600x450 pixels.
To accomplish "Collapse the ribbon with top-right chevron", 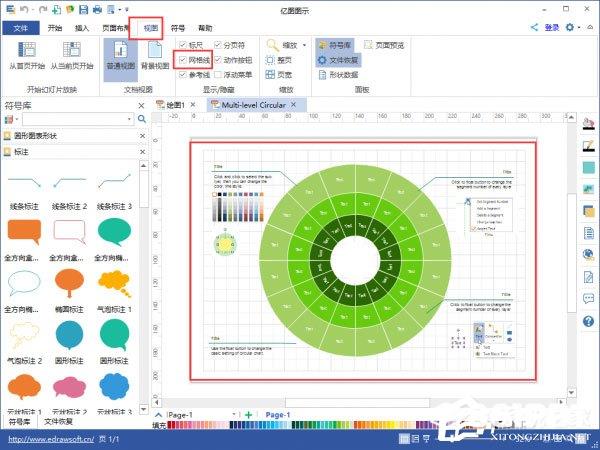I will (590, 27).
